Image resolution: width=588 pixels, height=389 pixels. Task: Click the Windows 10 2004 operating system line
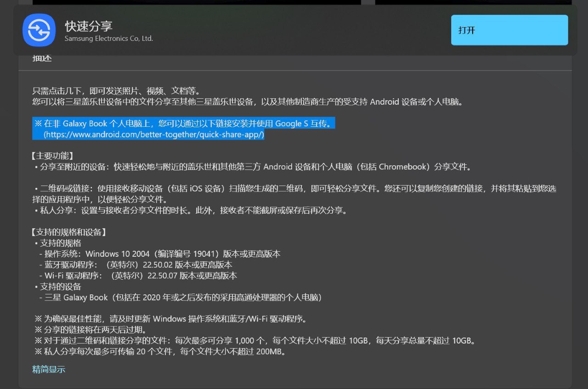pos(160,254)
